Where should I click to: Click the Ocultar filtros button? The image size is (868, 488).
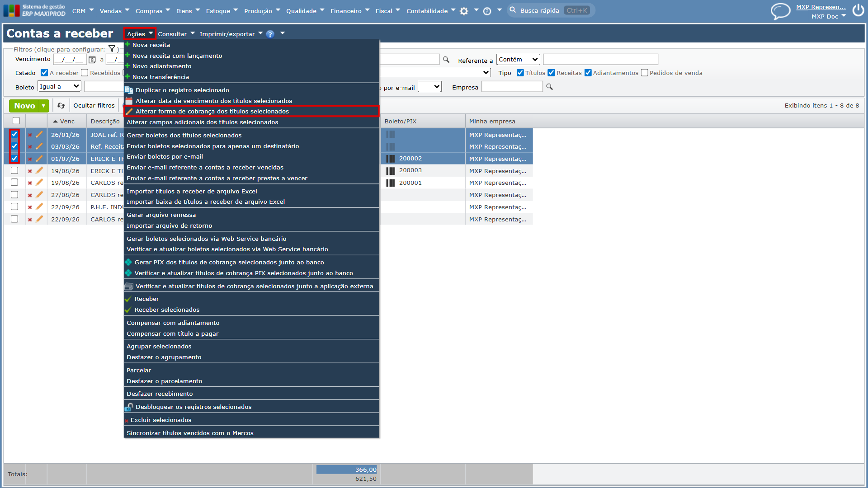click(94, 106)
